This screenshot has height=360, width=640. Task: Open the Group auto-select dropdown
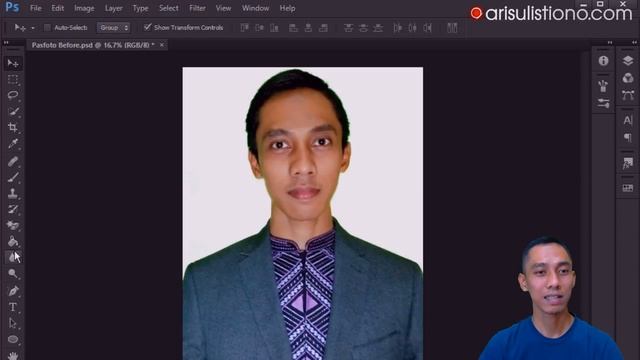113,28
